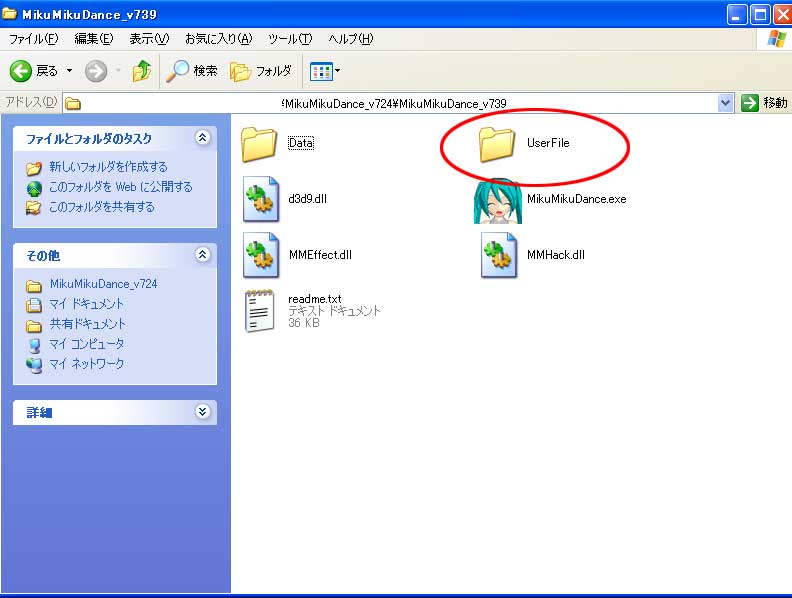Click the address bar folder icon

(x=73, y=104)
